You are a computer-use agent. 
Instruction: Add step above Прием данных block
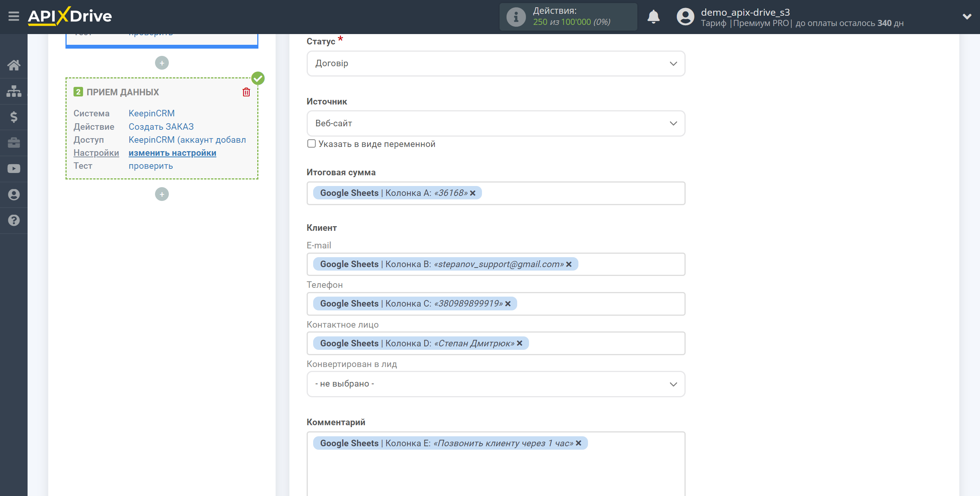coord(162,63)
